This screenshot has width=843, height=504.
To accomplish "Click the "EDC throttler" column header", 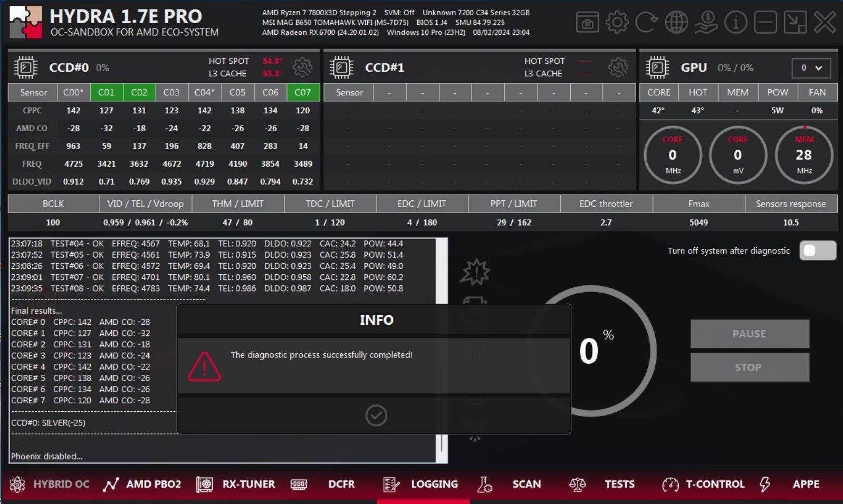I will pyautogui.click(x=606, y=204).
